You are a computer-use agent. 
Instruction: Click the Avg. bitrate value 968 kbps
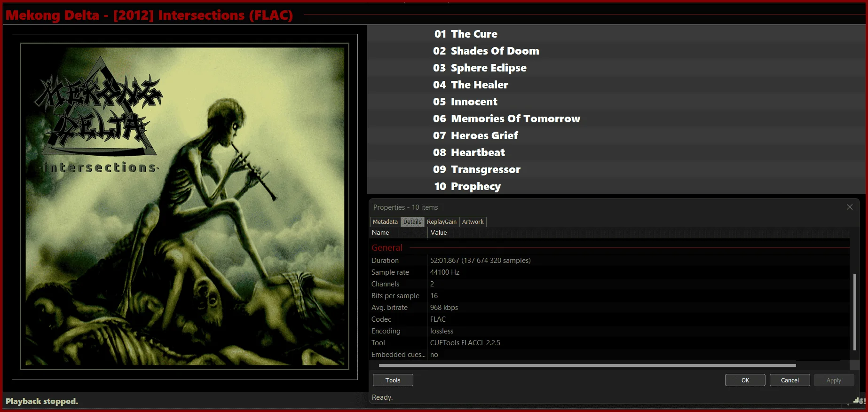[444, 307]
